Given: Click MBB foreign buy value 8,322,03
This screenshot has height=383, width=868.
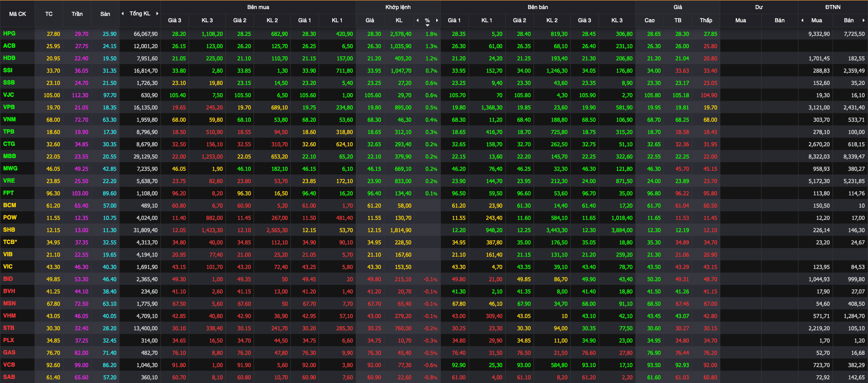Looking at the screenshot, I should (819, 157).
